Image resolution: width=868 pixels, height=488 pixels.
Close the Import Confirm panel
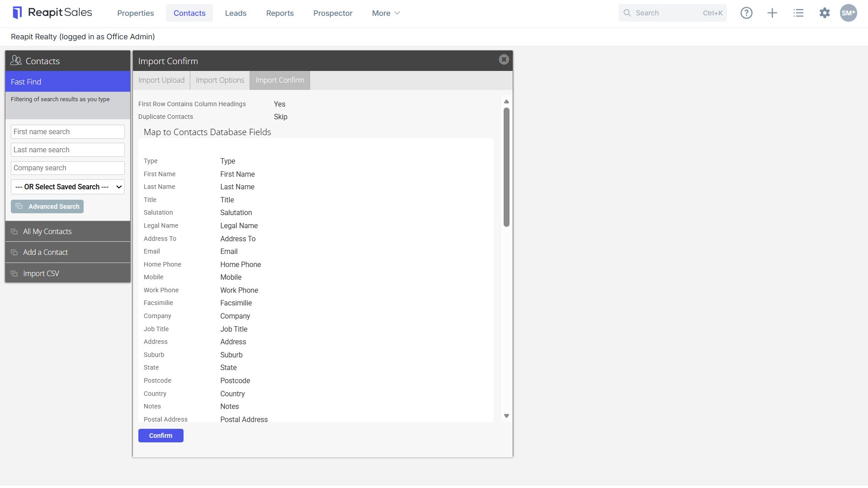(x=504, y=60)
